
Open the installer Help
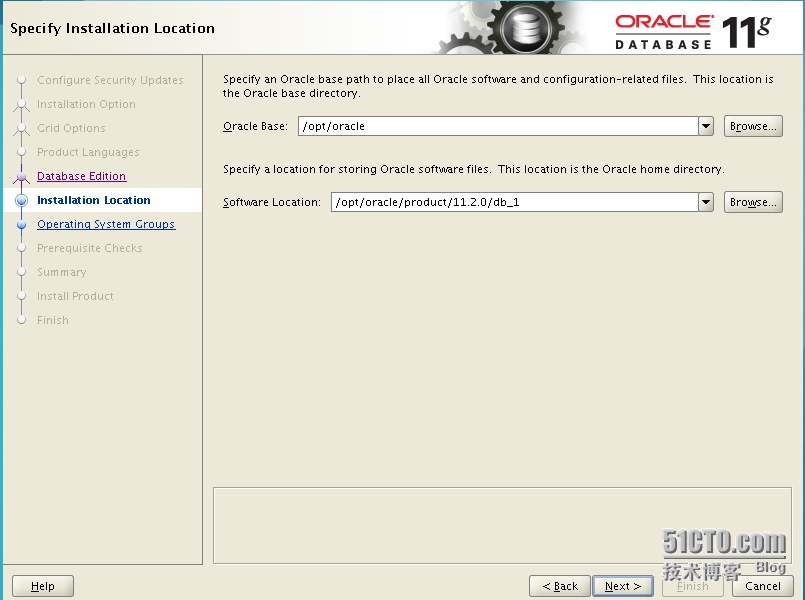(x=43, y=586)
